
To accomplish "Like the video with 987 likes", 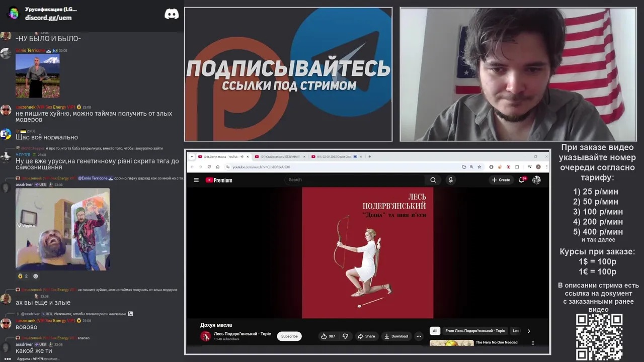I will (x=328, y=336).
